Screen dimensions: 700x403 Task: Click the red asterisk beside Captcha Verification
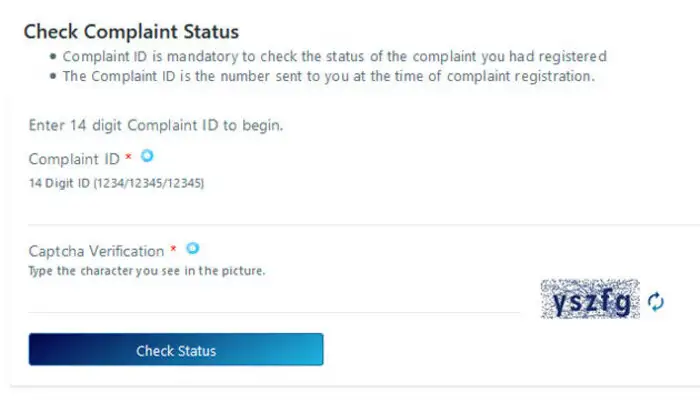click(174, 249)
